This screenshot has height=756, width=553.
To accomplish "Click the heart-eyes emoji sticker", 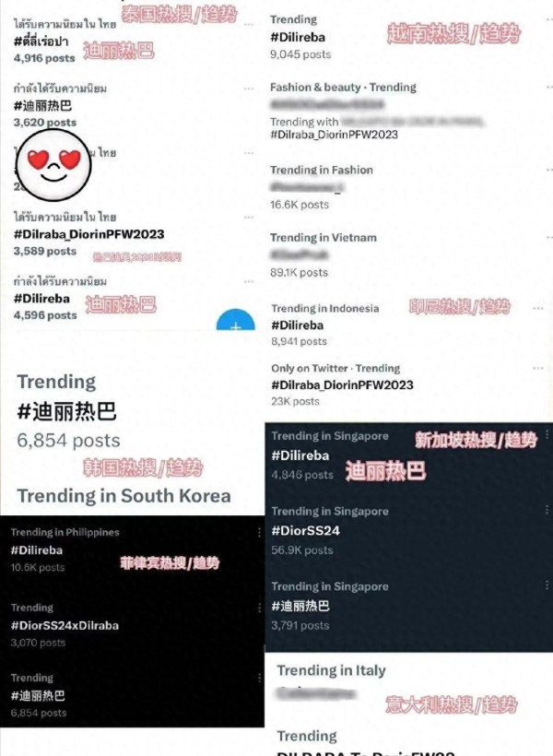I will click(x=53, y=165).
